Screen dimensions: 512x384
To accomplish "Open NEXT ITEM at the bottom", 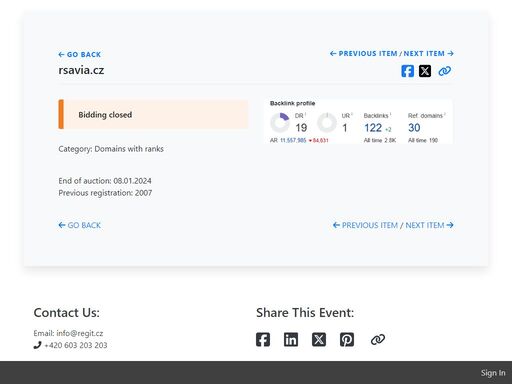I will coord(430,225).
